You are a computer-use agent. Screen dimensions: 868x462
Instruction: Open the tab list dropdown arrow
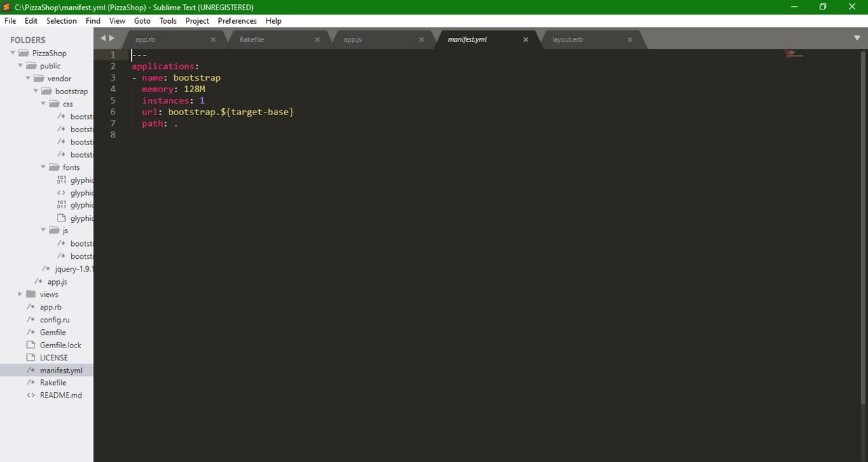click(x=856, y=38)
